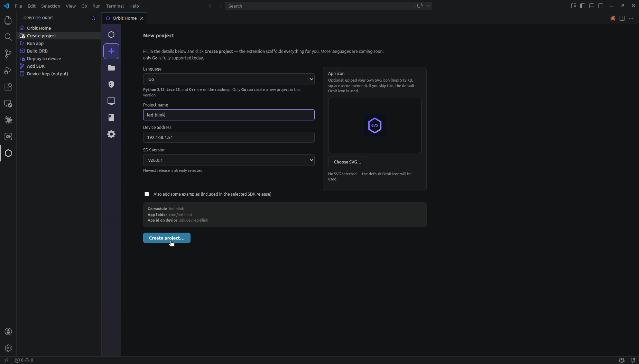Screen dimensions: 639x364
Task: Click the hexagon icon in ORBIT panel header
Action: click(93, 18)
